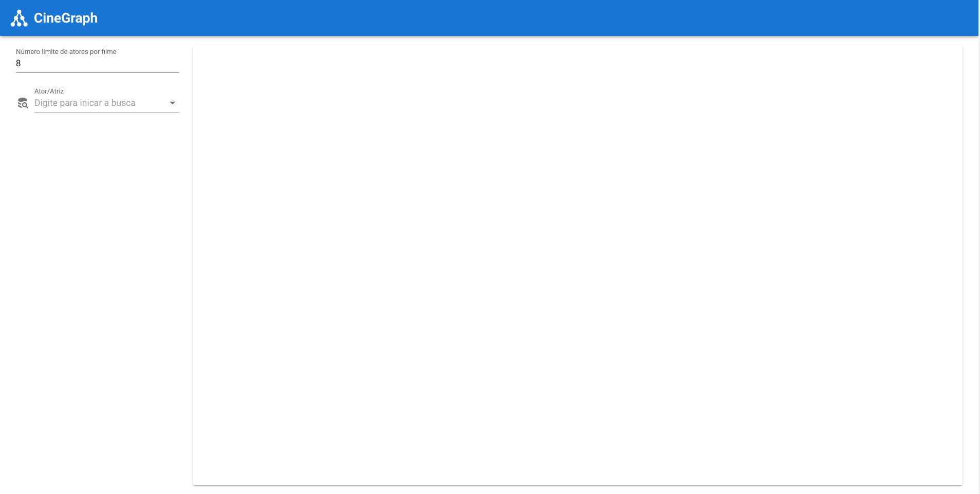Click the underline of the actor limit input
The height and width of the screenshot is (494, 980).
98,72
